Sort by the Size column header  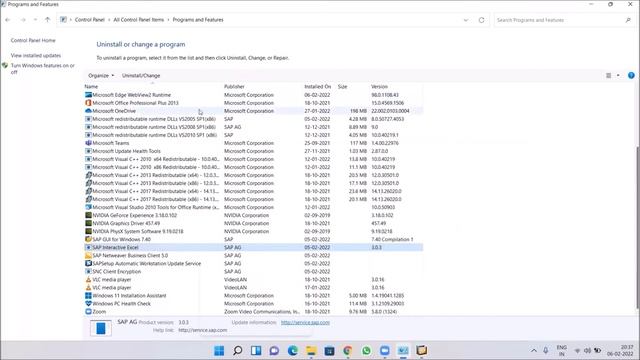coord(342,87)
